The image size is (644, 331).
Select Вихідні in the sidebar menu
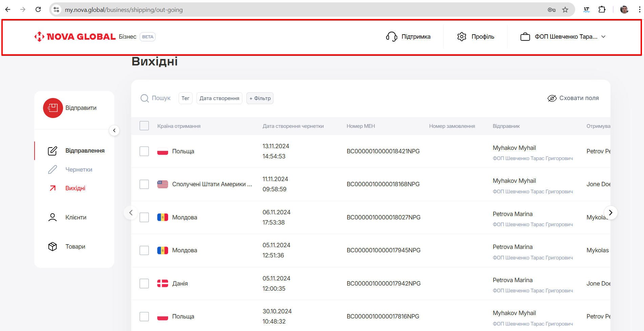pyautogui.click(x=75, y=188)
